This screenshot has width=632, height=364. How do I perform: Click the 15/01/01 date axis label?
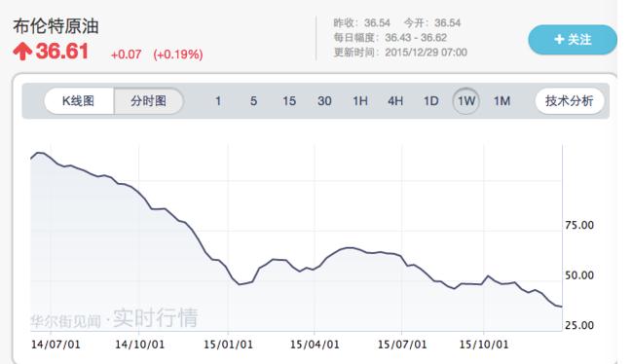[x=228, y=345]
